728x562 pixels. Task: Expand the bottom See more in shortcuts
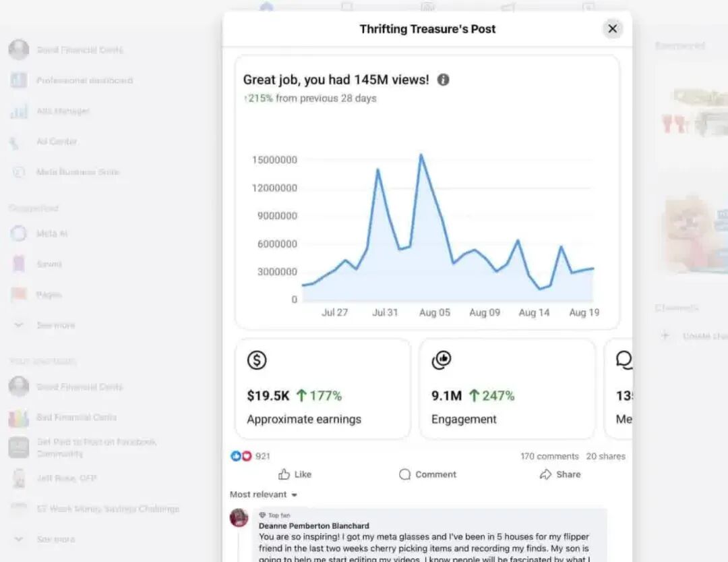56,539
